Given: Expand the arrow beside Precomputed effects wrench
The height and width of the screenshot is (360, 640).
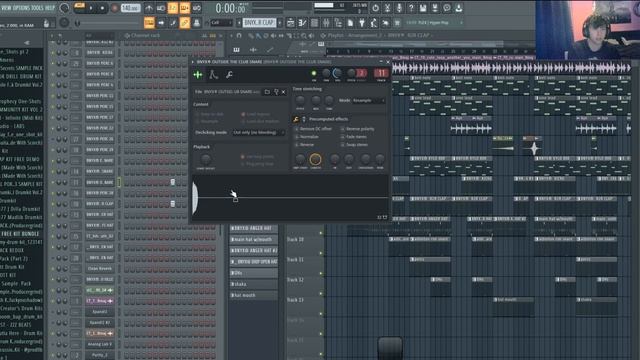Looking at the screenshot, I should coord(304,119).
